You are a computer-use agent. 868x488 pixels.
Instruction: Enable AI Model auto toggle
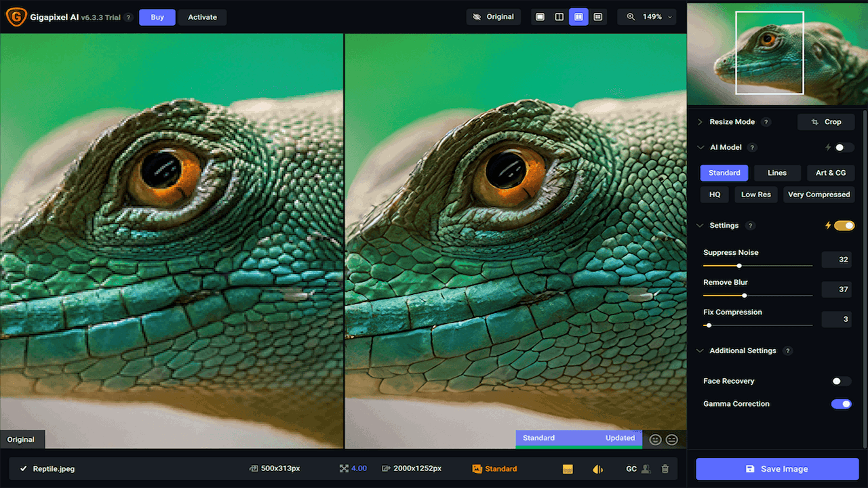point(844,147)
